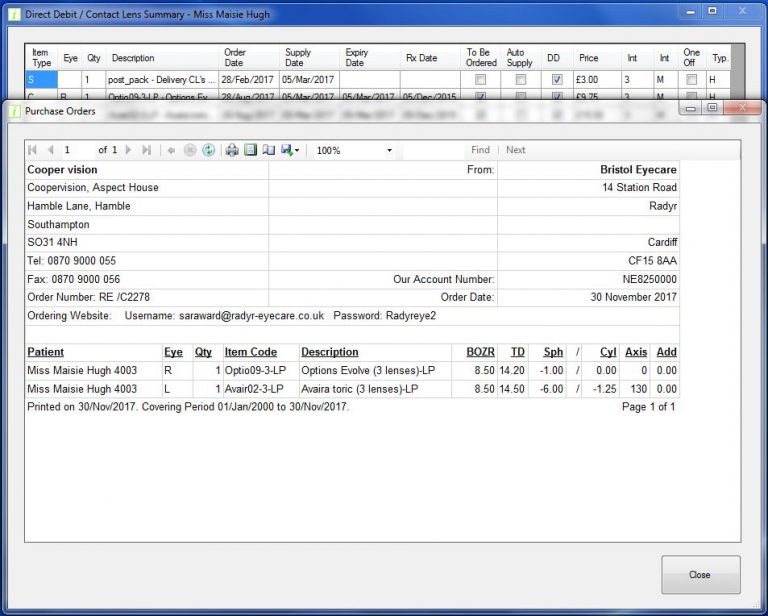The width and height of the screenshot is (768, 616).
Task: Click Options Evolve (3 lenses)-LP description
Action: pyautogui.click(x=368, y=370)
